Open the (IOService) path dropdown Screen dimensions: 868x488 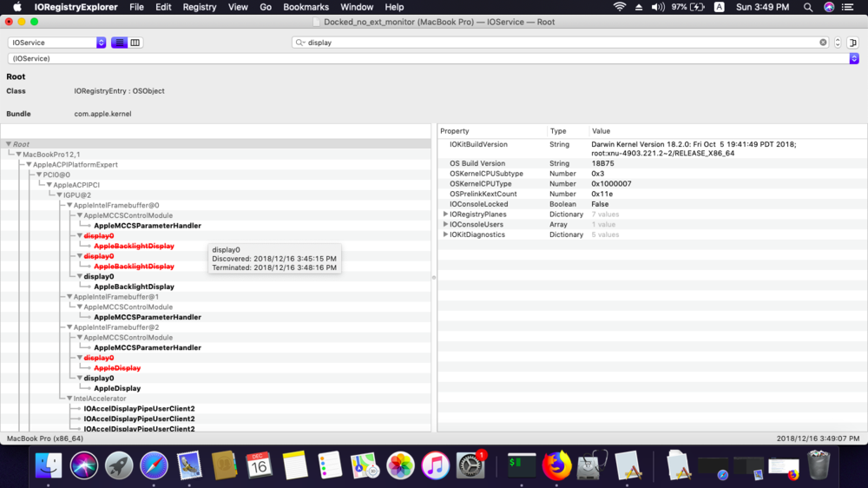click(853, 58)
